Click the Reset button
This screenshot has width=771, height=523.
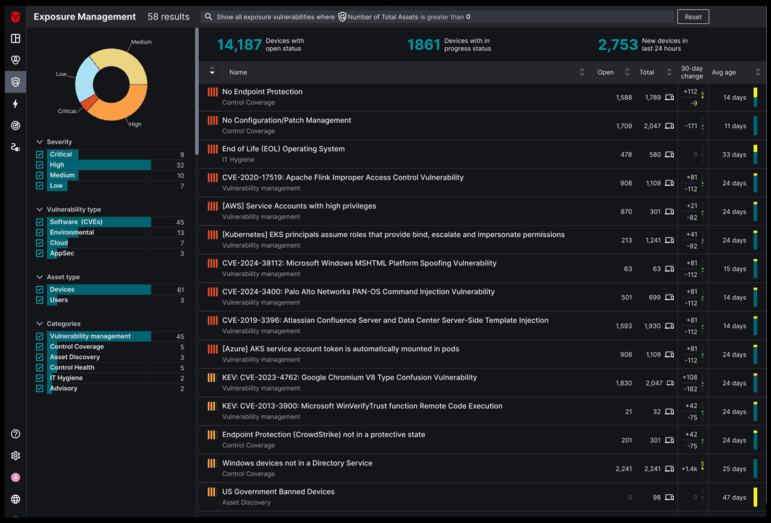click(691, 17)
